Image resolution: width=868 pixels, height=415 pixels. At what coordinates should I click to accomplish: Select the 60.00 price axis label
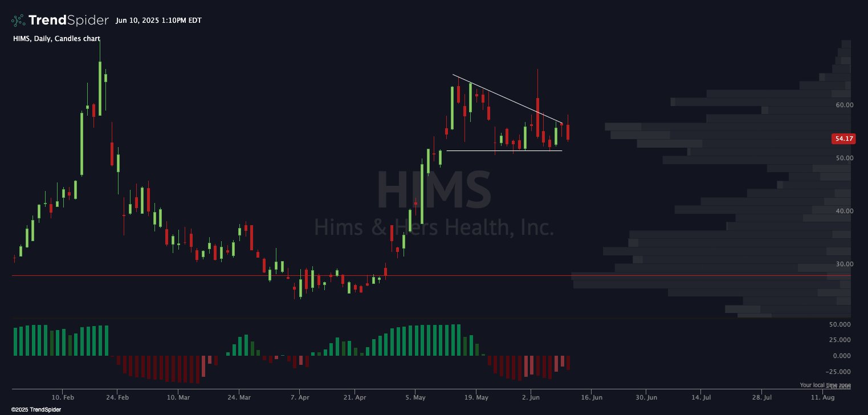click(x=845, y=105)
